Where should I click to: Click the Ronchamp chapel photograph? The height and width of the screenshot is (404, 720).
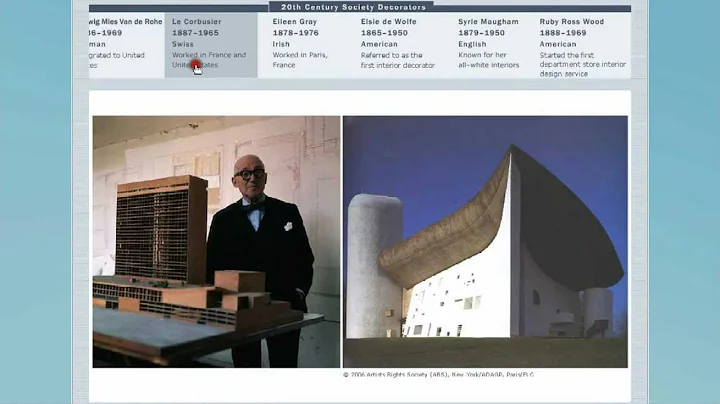[485, 242]
